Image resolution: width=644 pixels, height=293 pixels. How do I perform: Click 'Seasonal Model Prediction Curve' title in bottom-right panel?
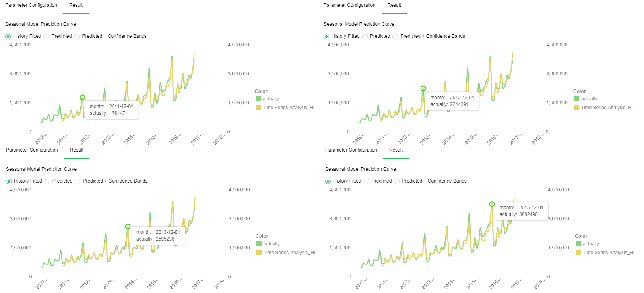pyautogui.click(x=361, y=169)
